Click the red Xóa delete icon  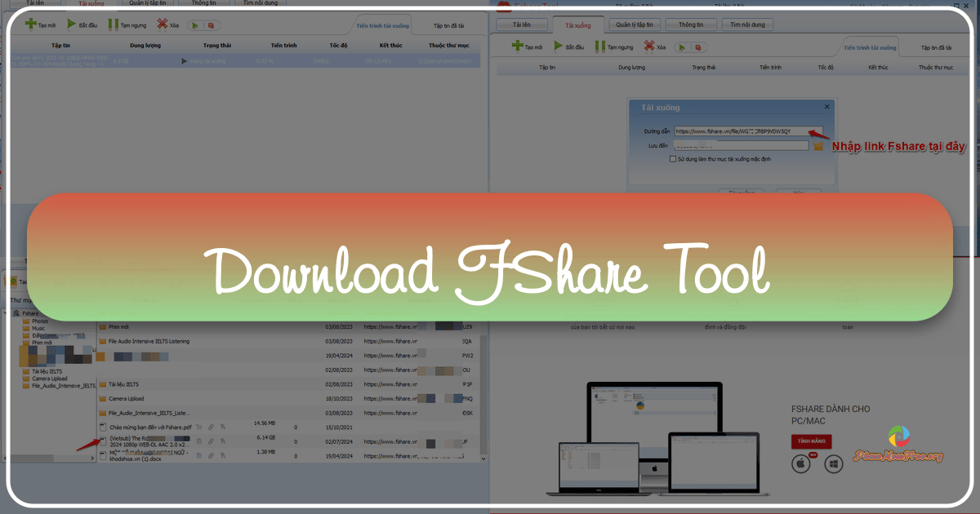(161, 24)
